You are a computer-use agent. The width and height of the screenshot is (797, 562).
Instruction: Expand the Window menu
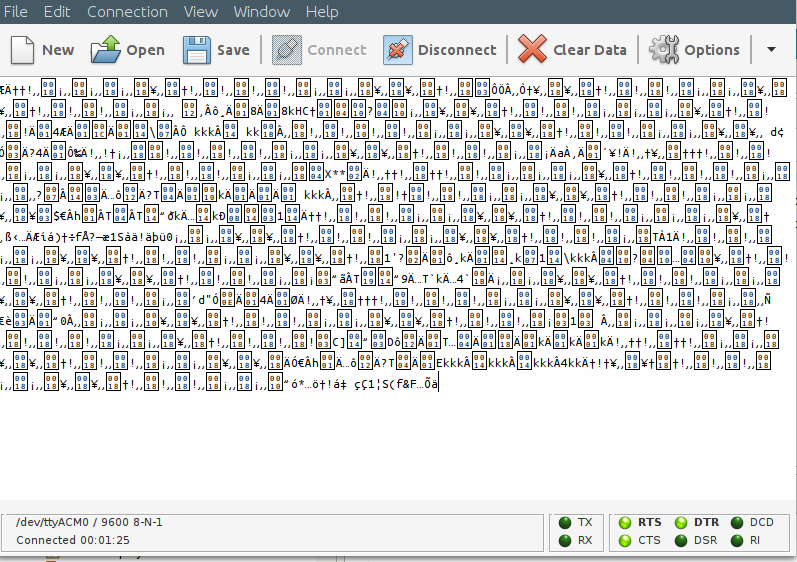[x=261, y=12]
